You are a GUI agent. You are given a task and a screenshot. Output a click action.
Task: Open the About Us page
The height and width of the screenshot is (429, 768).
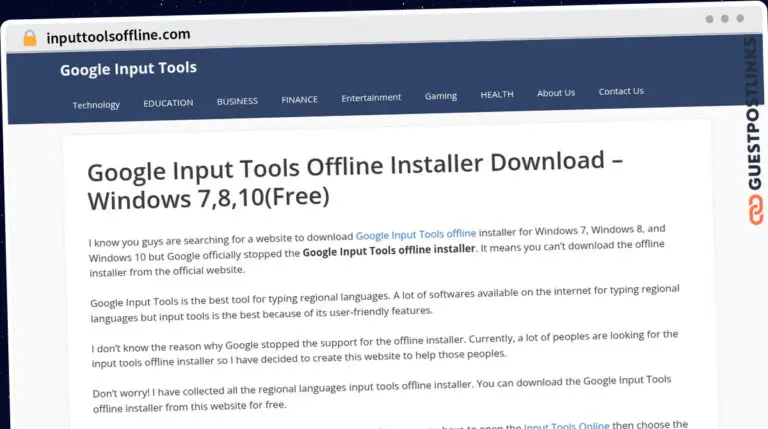[x=556, y=93]
